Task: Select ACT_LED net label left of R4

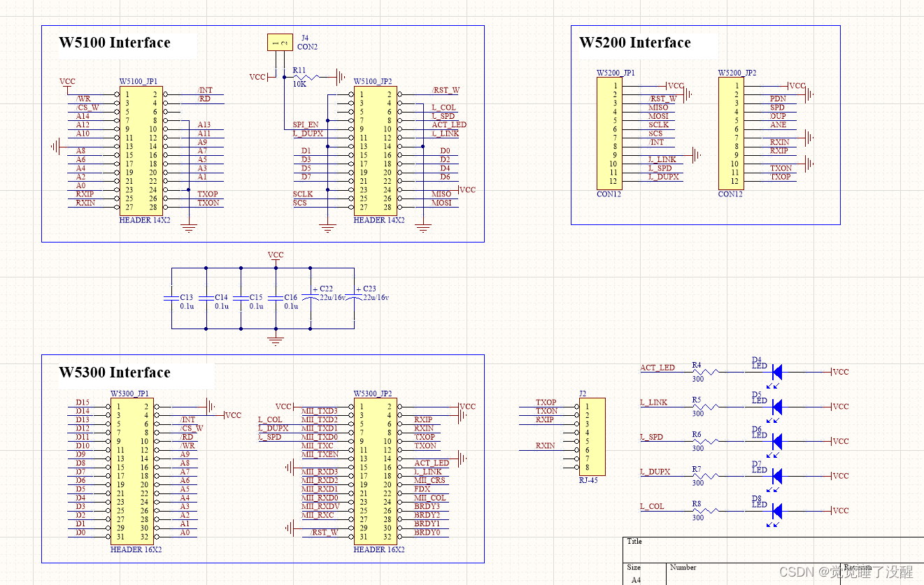Action: click(658, 368)
